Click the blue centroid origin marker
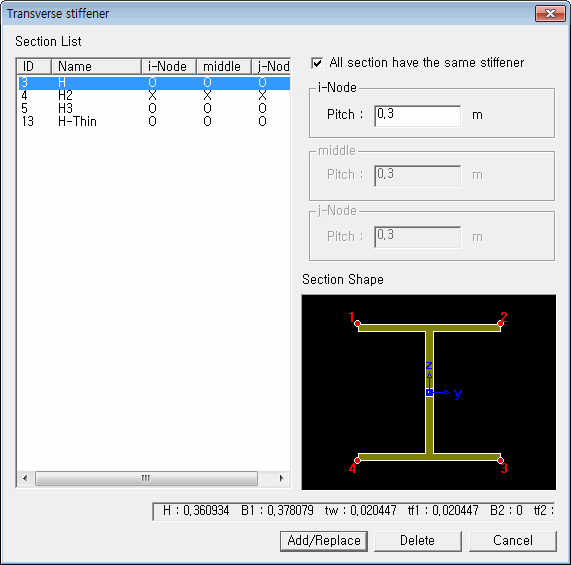 [x=429, y=392]
